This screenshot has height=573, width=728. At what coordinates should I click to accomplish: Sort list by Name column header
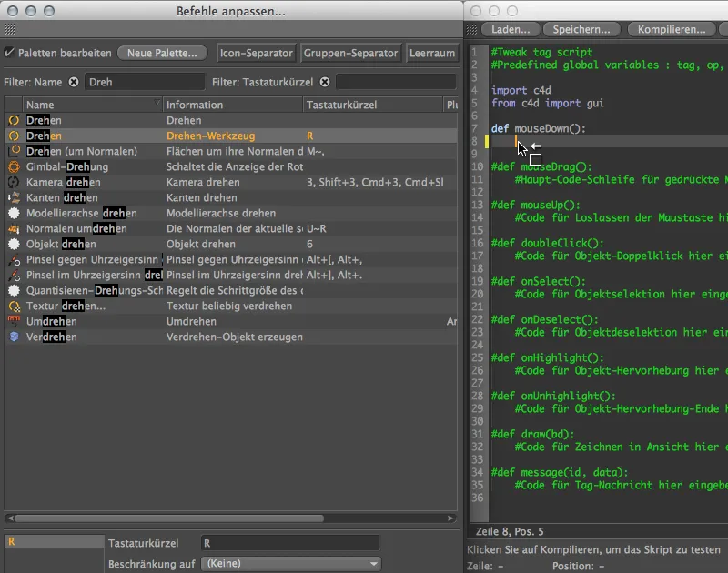pyautogui.click(x=92, y=105)
